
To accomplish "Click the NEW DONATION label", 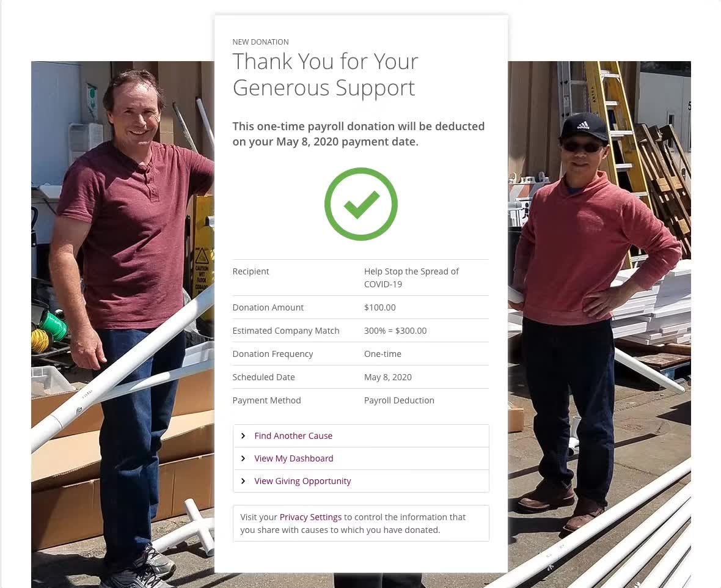I will tap(261, 42).
